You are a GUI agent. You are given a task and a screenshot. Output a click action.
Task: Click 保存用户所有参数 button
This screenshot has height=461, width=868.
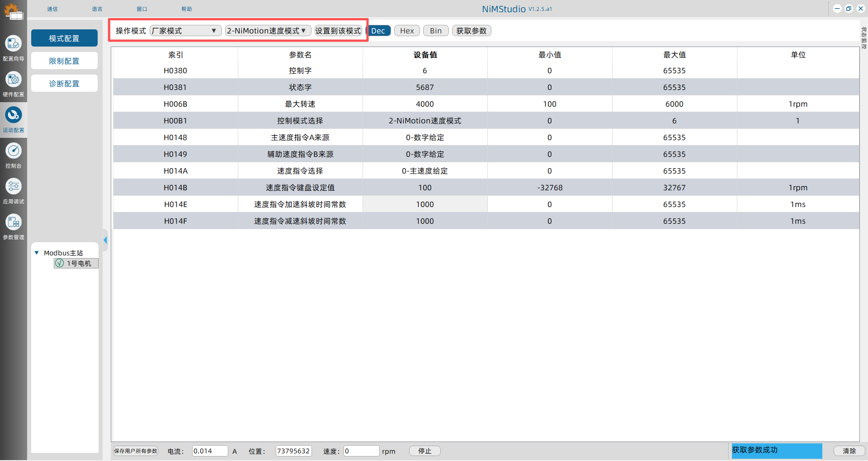[136, 451]
